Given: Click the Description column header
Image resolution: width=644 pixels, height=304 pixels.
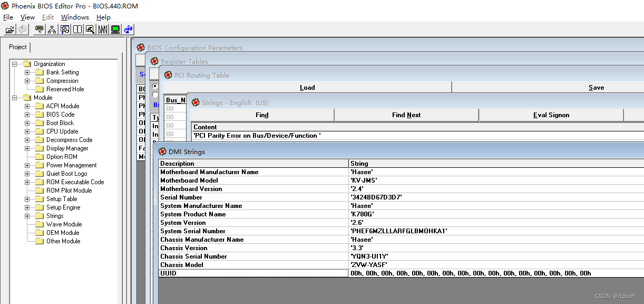Looking at the screenshot, I should click(x=254, y=164).
